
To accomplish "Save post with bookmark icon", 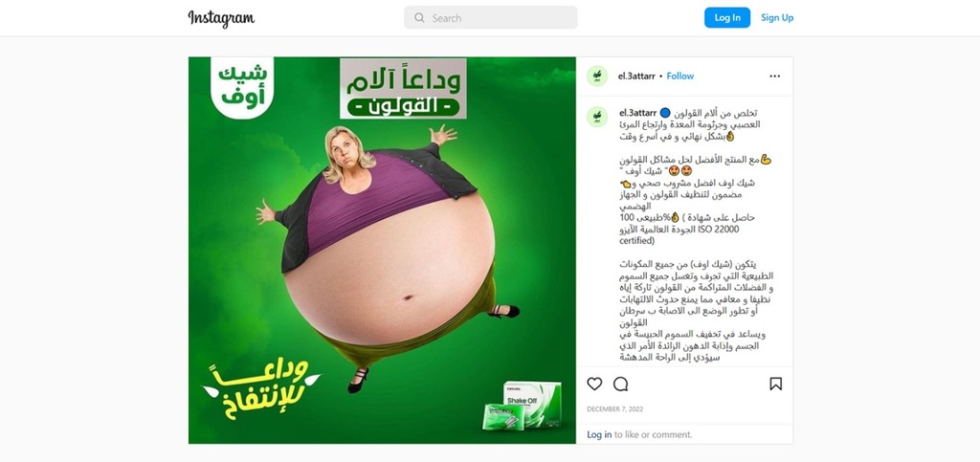I will pyautogui.click(x=775, y=384).
